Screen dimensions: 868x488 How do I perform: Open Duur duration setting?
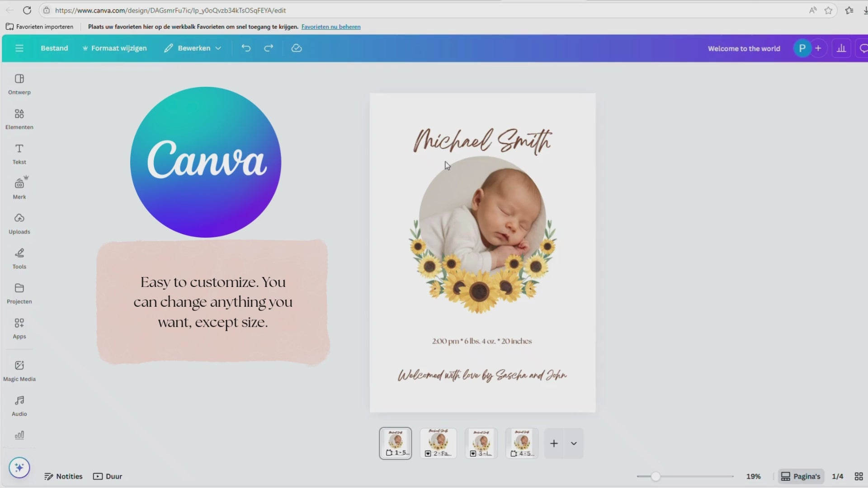(108, 476)
